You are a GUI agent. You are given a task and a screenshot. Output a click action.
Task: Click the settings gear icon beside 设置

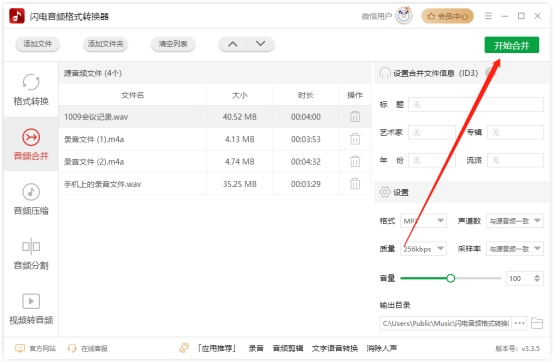pyautogui.click(x=385, y=192)
